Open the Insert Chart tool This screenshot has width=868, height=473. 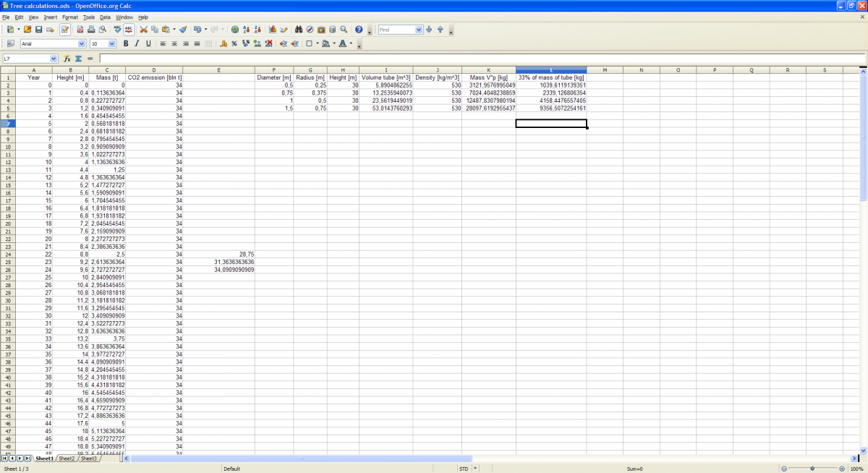pyautogui.click(x=273, y=30)
